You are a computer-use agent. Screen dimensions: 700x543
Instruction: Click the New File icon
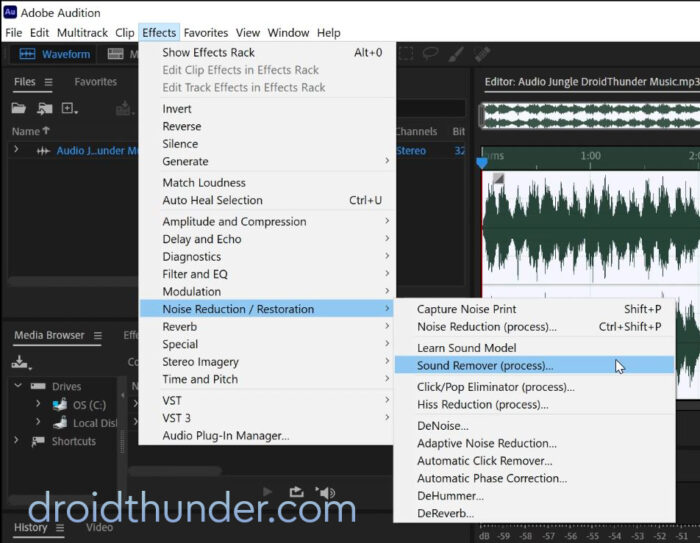[69, 108]
